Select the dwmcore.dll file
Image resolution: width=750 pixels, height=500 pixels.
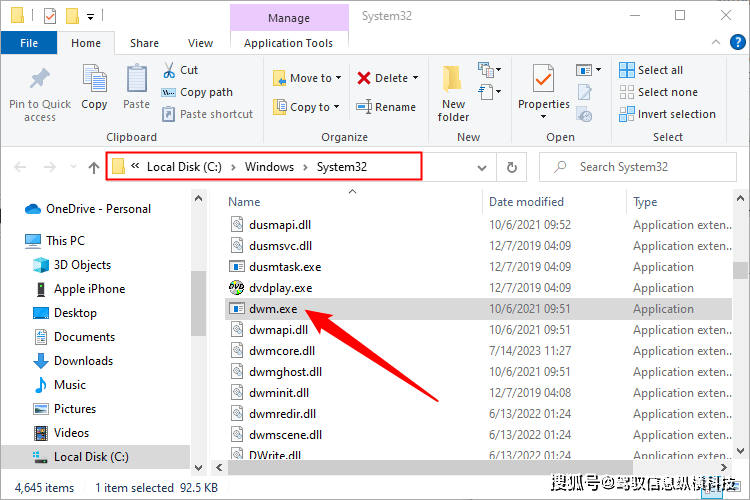pos(478,351)
